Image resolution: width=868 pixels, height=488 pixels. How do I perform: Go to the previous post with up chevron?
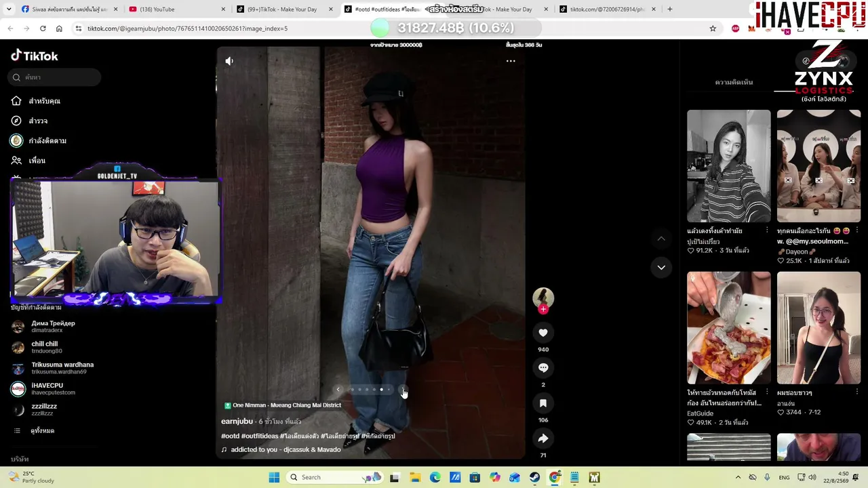661,239
